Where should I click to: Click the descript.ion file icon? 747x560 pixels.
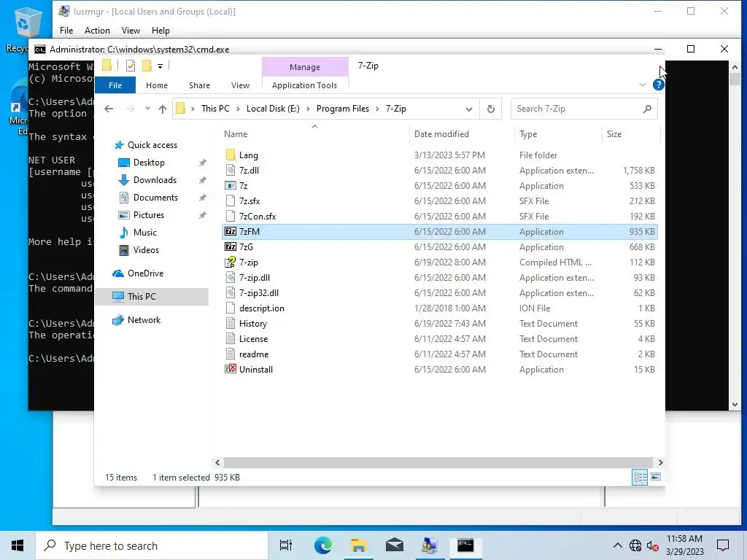tap(231, 308)
